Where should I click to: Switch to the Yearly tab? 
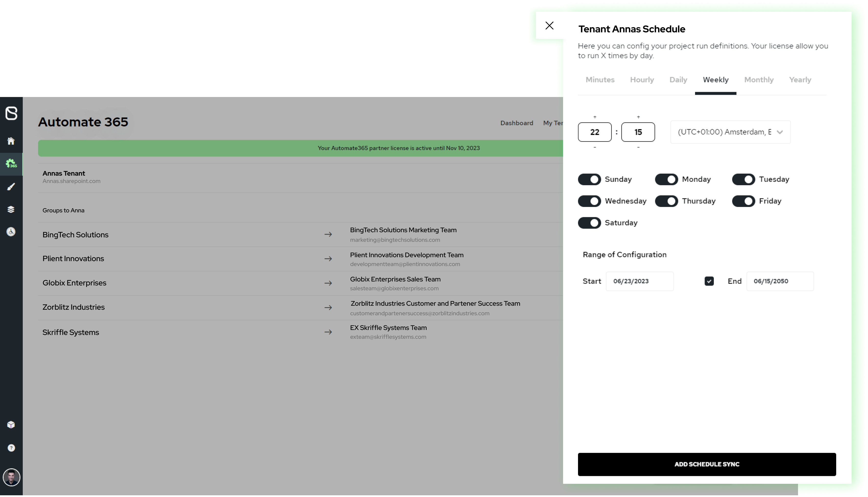tap(800, 80)
